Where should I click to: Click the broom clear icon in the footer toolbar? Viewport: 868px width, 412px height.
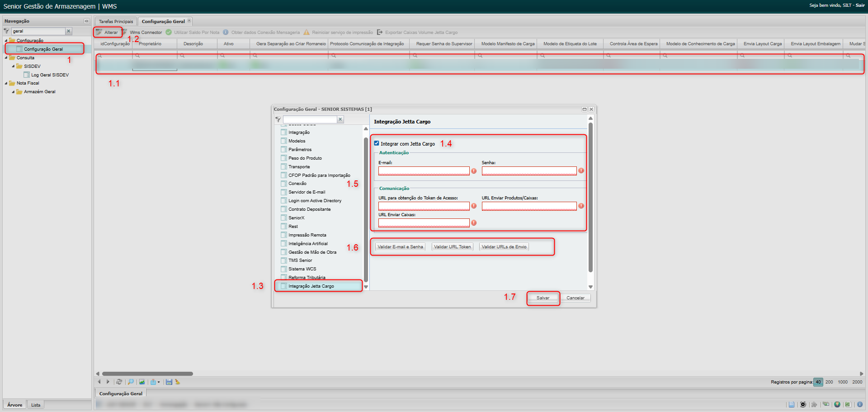(178, 382)
